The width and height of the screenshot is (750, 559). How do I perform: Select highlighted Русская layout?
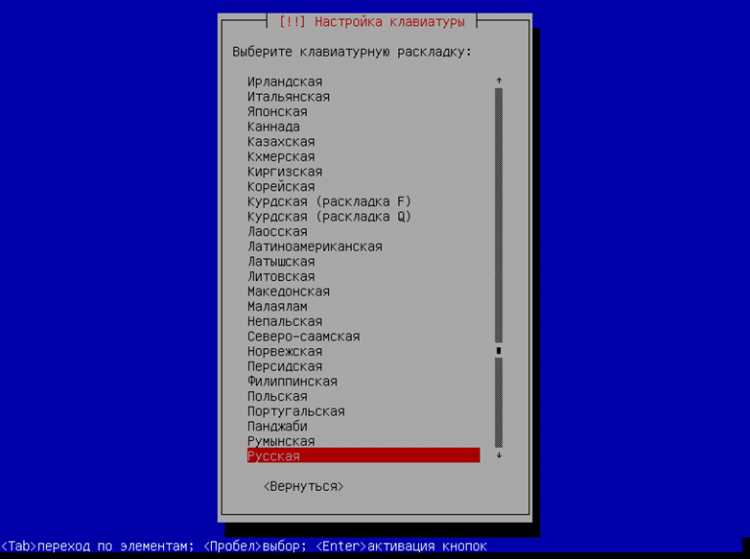click(364, 456)
